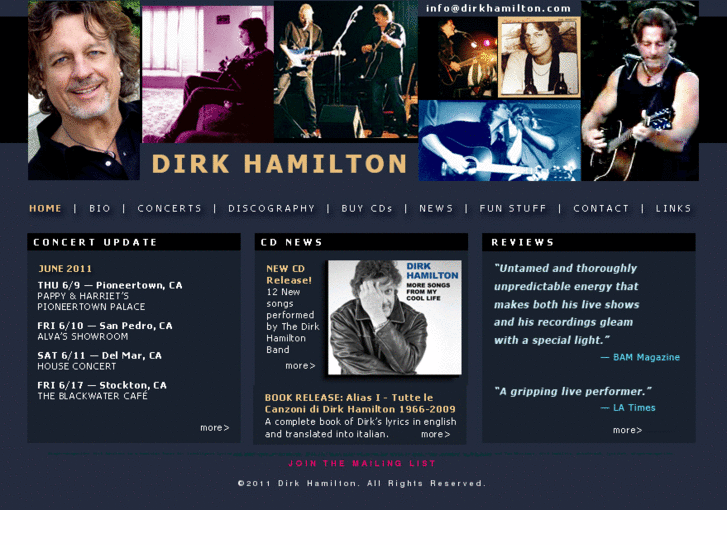
Task: Click more> beside the new CD release text
Action: click(300, 365)
